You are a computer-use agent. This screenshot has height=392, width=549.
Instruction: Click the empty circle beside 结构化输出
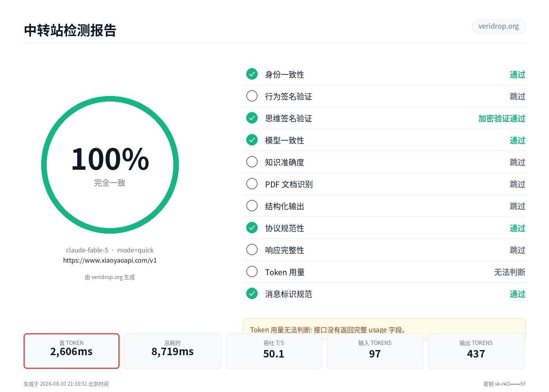252,206
